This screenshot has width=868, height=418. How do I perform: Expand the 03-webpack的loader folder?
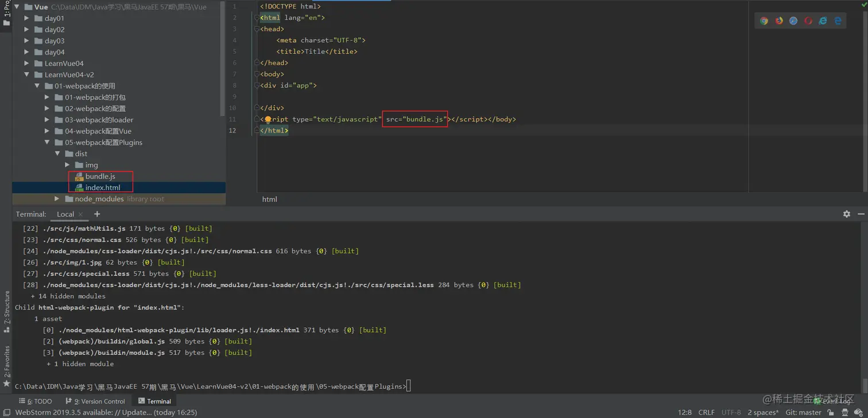pyautogui.click(x=47, y=120)
